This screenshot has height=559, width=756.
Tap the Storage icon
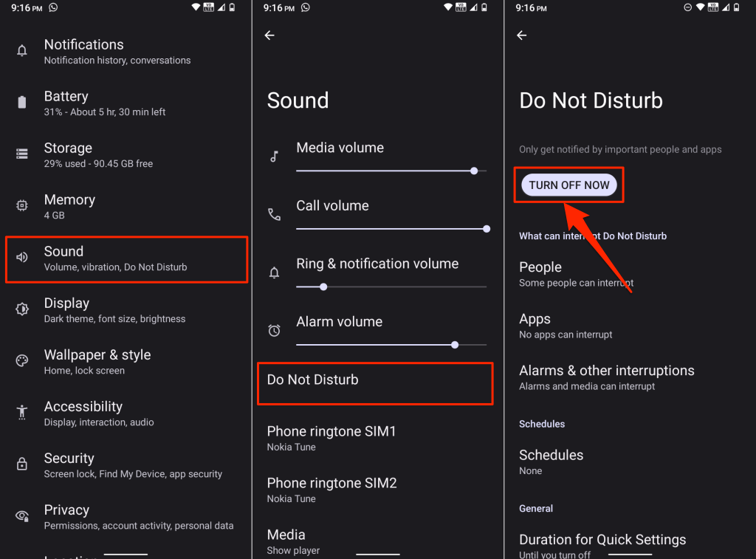coord(22,154)
